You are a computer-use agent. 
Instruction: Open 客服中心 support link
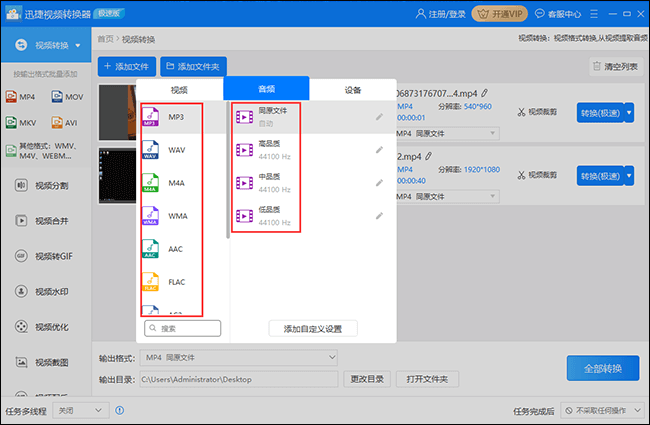558,14
